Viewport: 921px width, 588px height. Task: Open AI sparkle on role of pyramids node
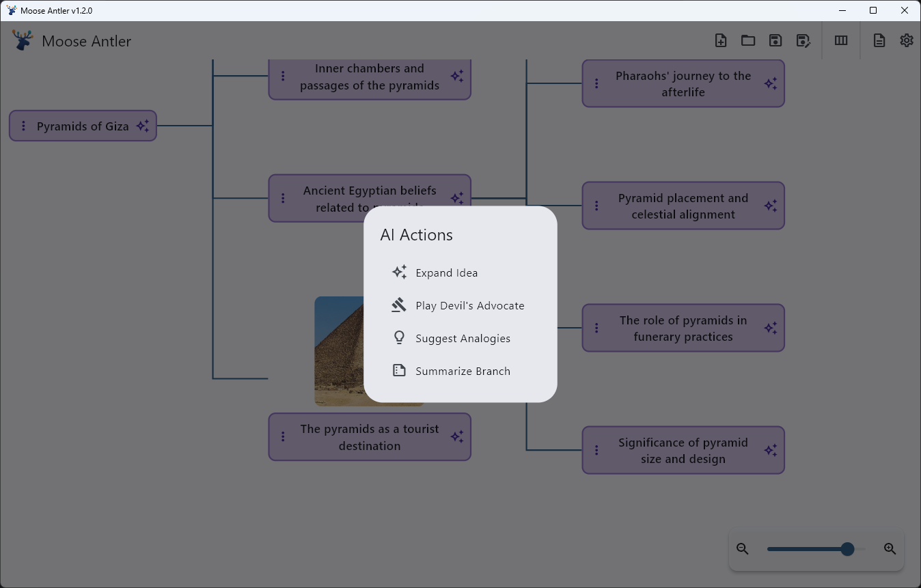pyautogui.click(x=771, y=328)
